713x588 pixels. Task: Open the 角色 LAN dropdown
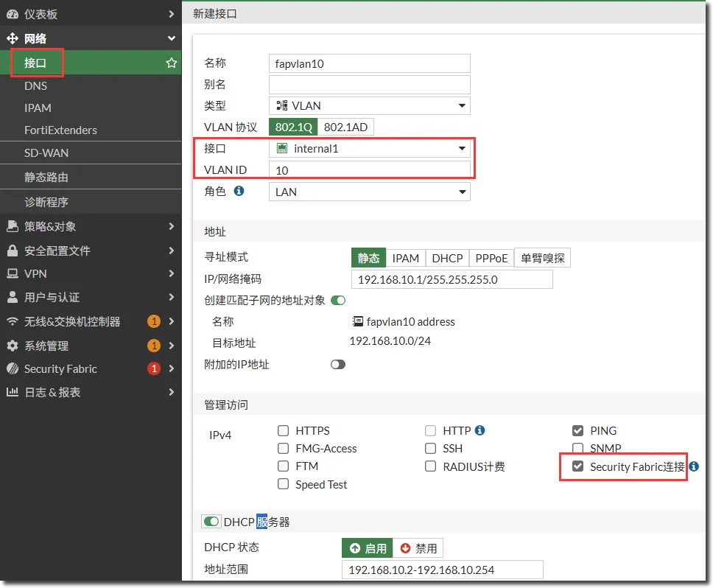[x=370, y=192]
